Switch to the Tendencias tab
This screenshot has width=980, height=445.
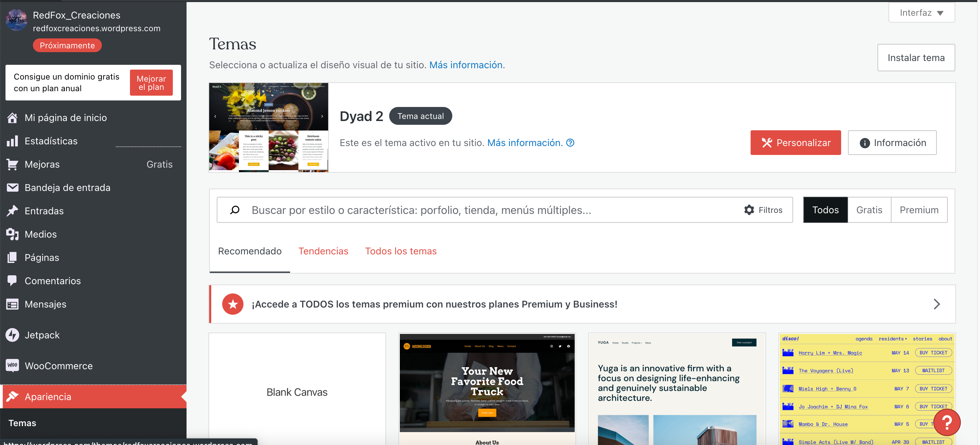pyautogui.click(x=323, y=251)
